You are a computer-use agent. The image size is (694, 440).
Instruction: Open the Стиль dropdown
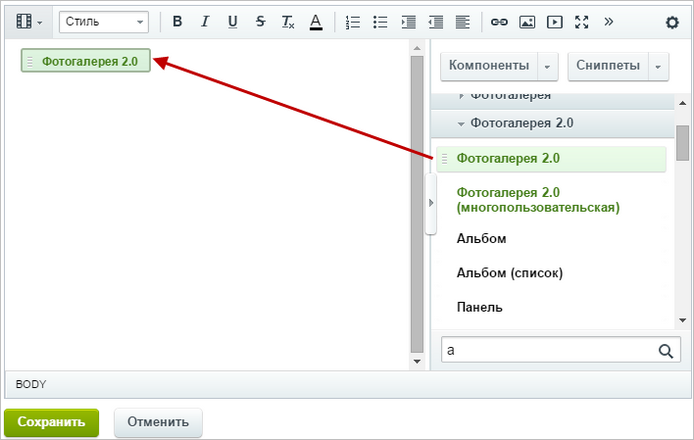coord(104,22)
